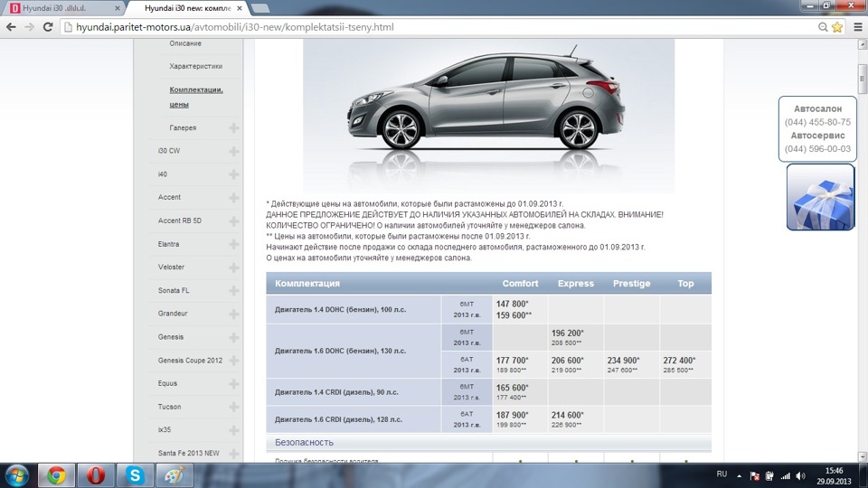Expand the Genesis plus icon
The width and height of the screenshot is (868, 488).
(x=233, y=337)
